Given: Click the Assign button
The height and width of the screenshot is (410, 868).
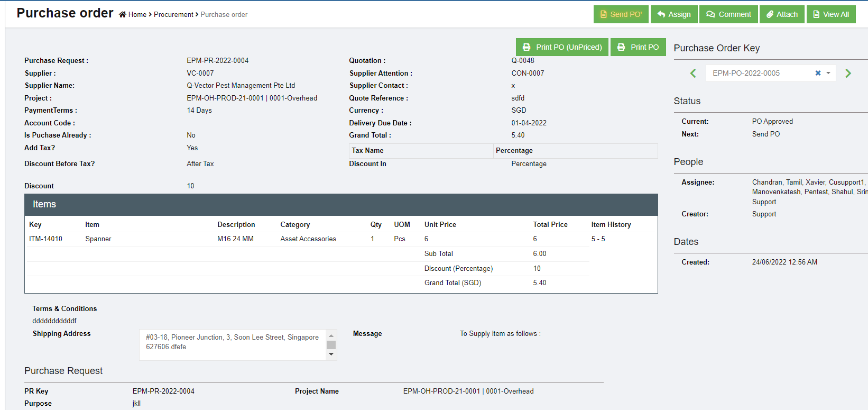Looking at the screenshot, I should point(674,14).
